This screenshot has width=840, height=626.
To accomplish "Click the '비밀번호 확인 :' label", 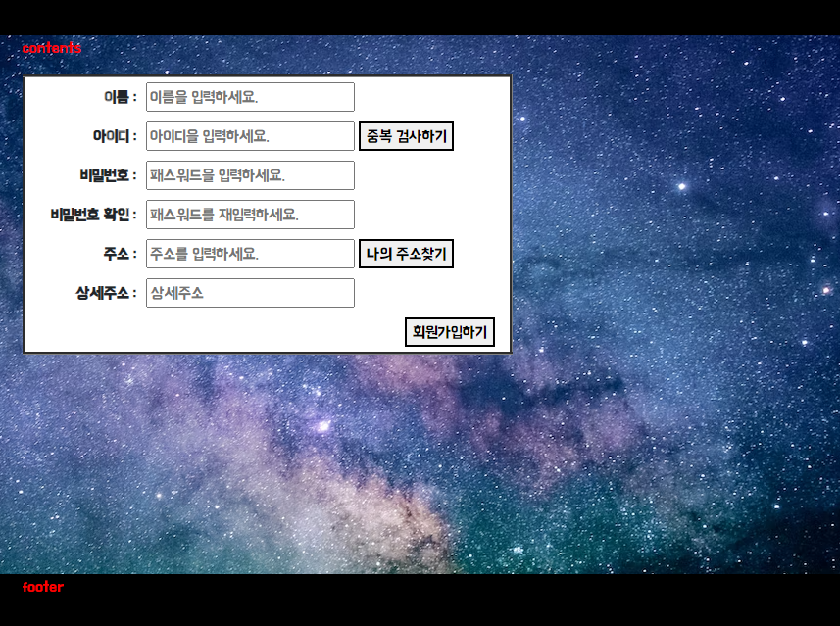I will (94, 215).
